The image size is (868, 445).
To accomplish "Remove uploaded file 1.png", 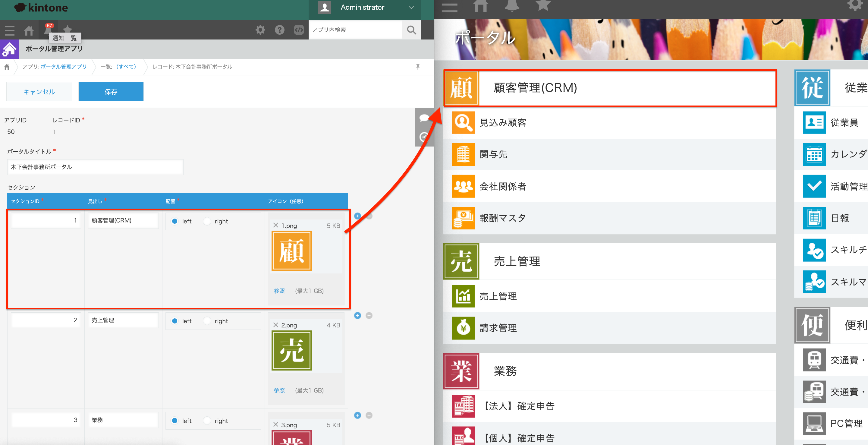I will 276,225.
